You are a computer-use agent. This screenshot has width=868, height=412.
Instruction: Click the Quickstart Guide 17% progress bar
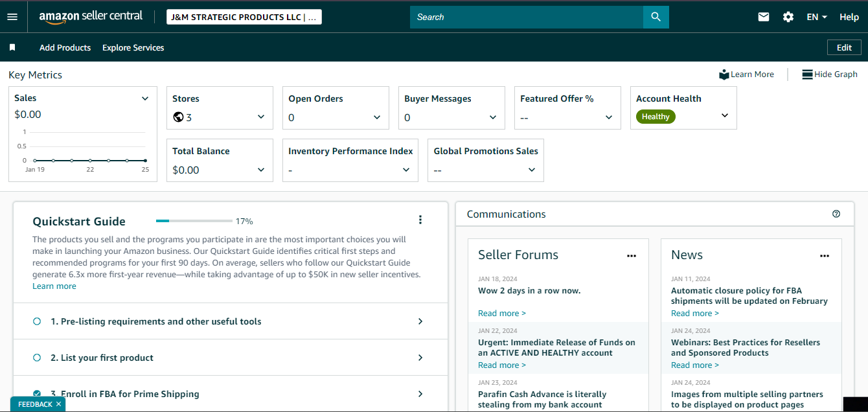tap(194, 221)
